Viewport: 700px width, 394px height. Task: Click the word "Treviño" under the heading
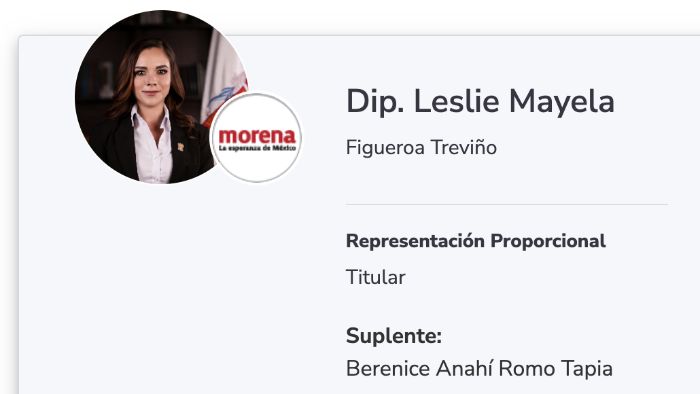click(x=463, y=147)
